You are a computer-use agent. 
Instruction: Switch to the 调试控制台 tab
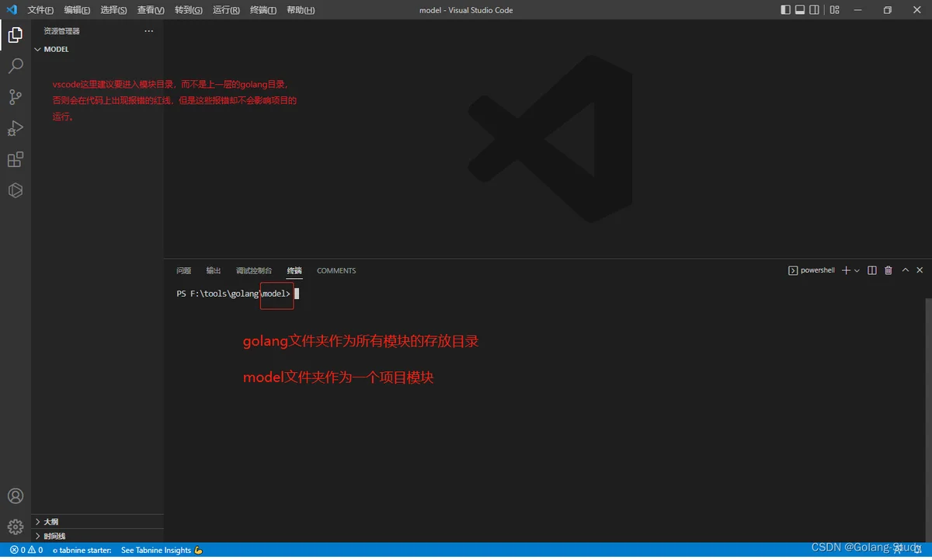point(254,270)
